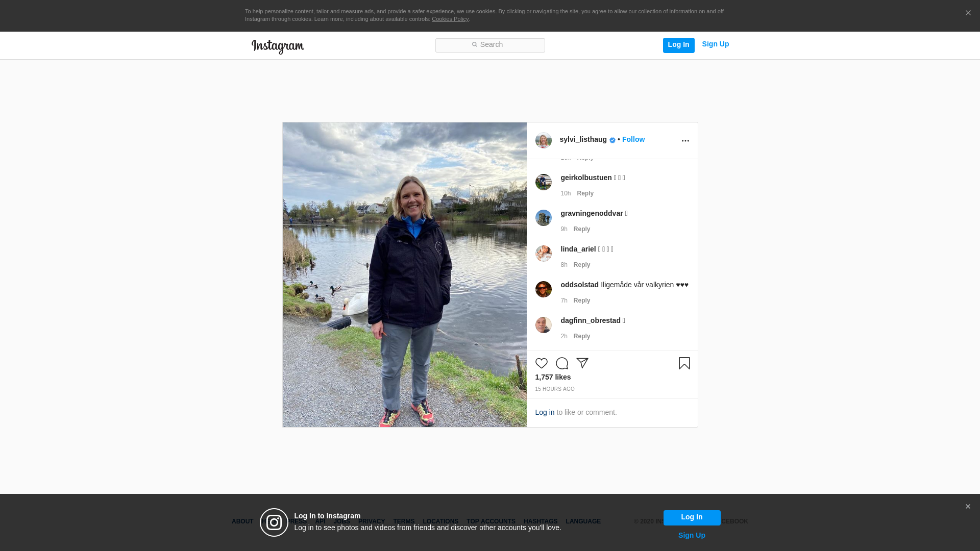
Task: Open sylvi_listhaug username link
Action: [x=583, y=139]
